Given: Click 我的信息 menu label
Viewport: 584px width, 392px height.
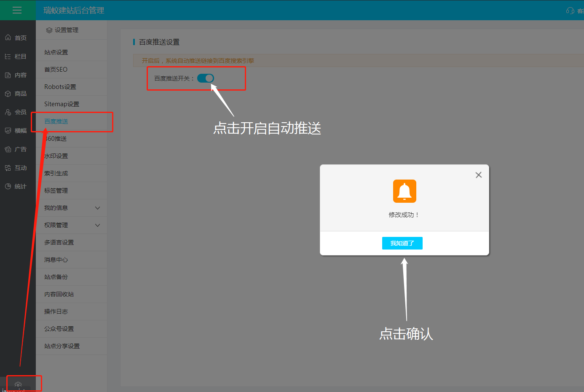Looking at the screenshot, I should [x=56, y=208].
